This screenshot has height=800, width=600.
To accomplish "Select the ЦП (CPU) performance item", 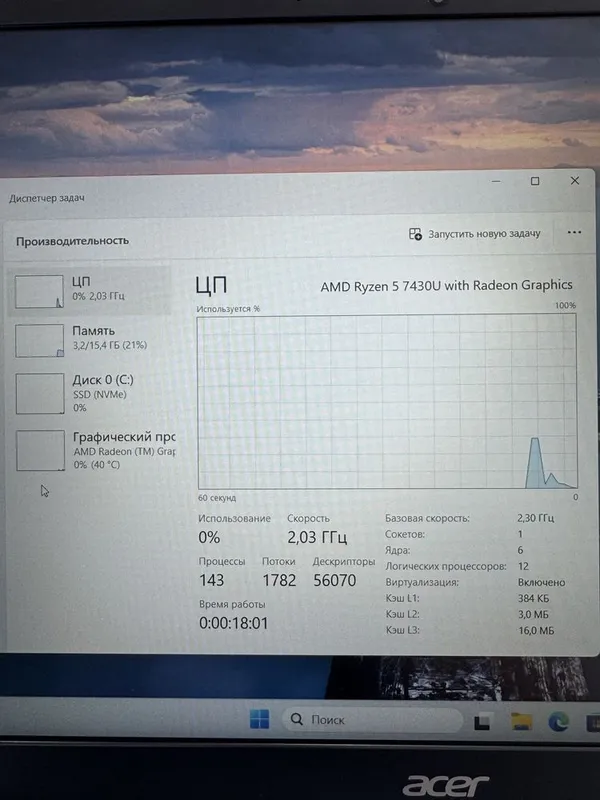I will pos(90,290).
